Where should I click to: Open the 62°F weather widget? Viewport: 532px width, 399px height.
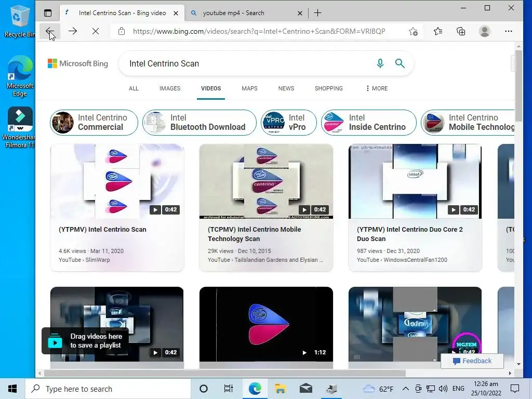378,389
